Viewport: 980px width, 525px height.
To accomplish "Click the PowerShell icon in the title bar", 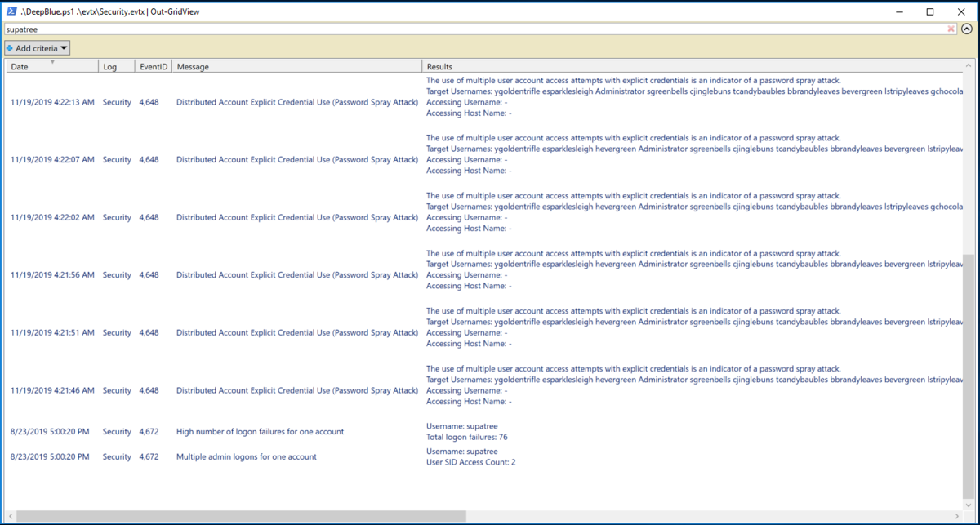I will [x=12, y=11].
